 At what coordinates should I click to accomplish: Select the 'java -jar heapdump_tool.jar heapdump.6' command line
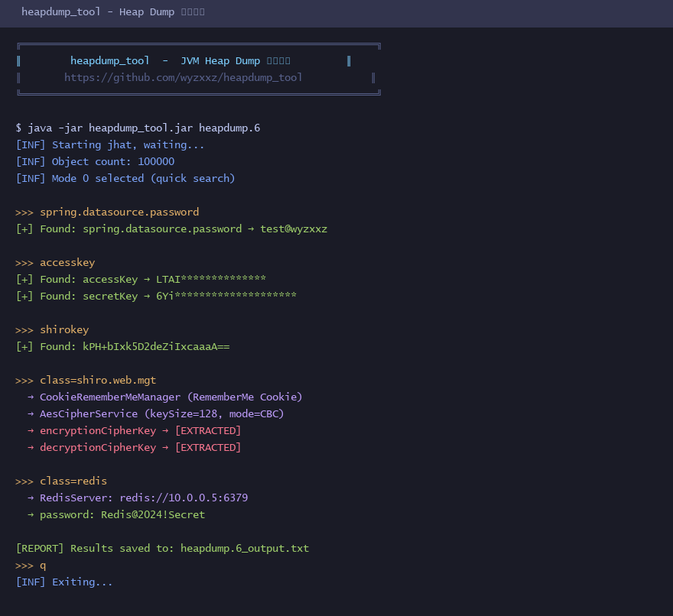point(138,128)
